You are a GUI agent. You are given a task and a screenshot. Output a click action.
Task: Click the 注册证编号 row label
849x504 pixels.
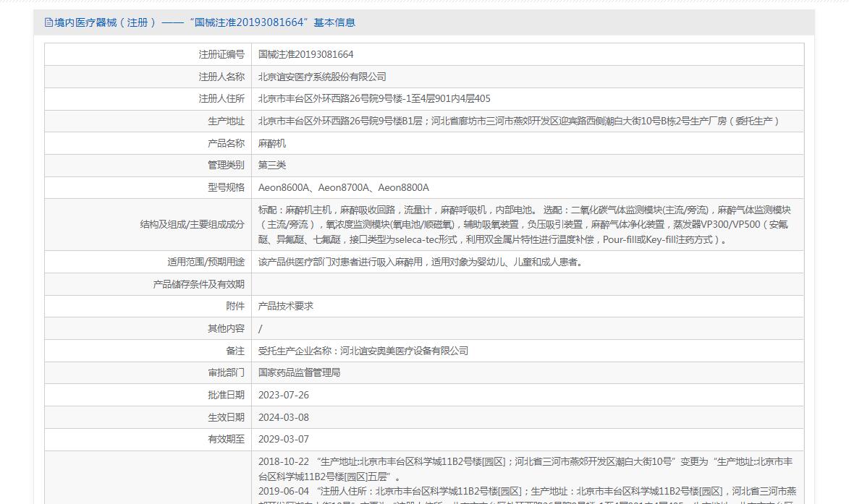click(x=221, y=54)
